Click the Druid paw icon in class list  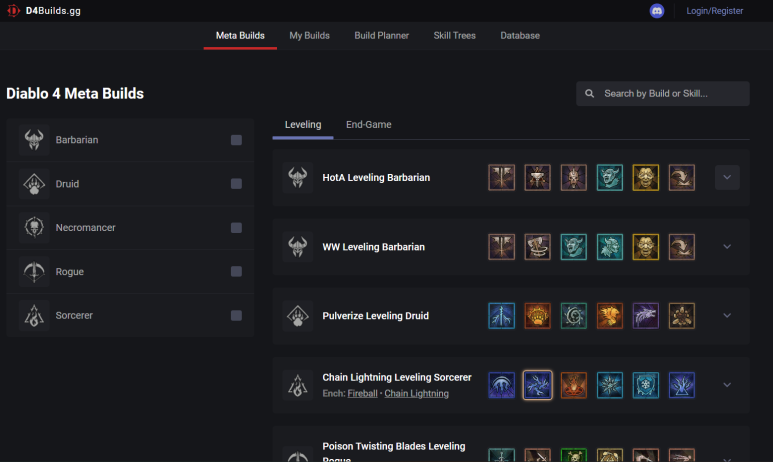pyautogui.click(x=34, y=184)
